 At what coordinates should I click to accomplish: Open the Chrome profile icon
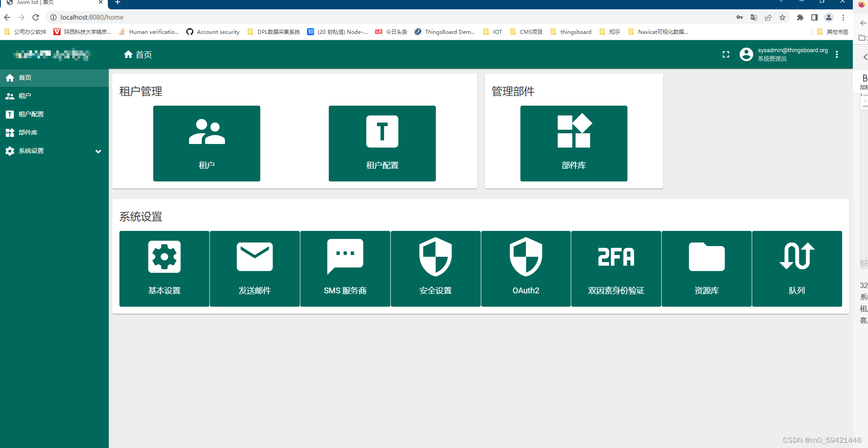[829, 17]
